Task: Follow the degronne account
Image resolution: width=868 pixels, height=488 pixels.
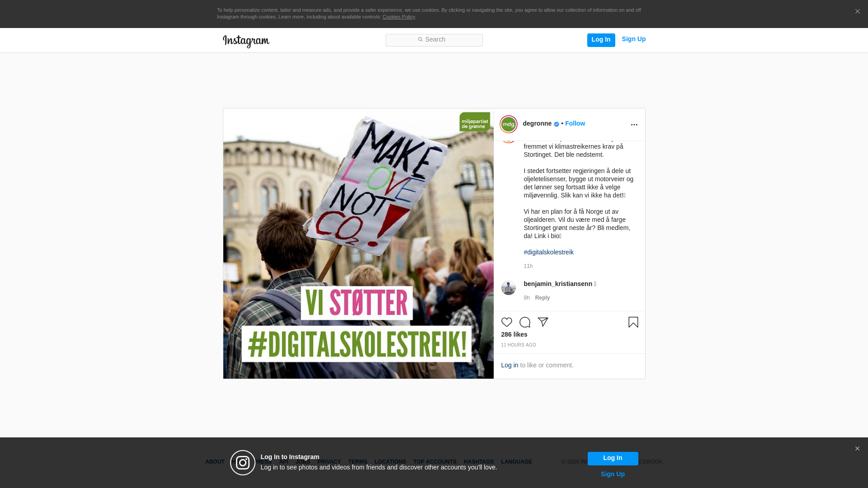Action: click(575, 123)
